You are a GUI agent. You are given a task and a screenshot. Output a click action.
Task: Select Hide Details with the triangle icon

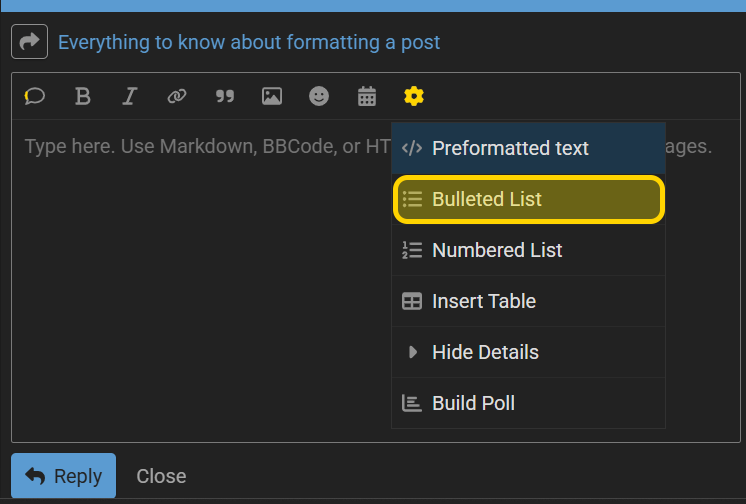(x=528, y=352)
